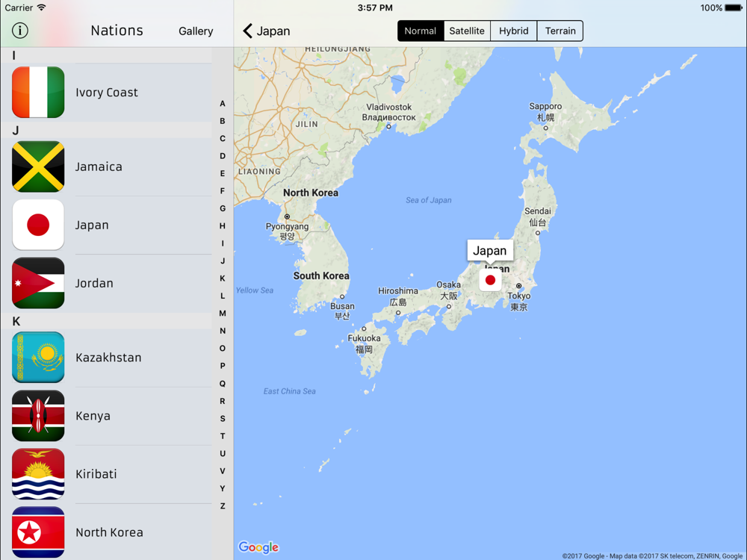This screenshot has height=560, width=747.
Task: Switch map to Hybrid view
Action: (x=514, y=31)
